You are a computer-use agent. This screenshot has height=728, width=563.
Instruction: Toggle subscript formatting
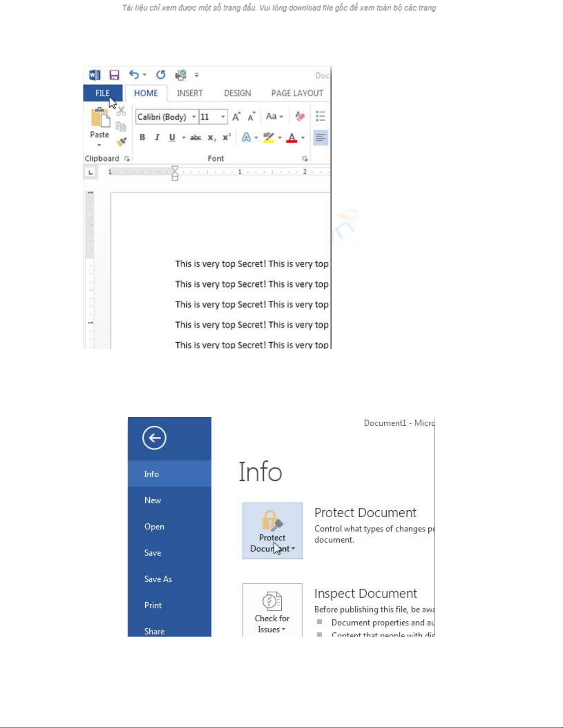212,138
